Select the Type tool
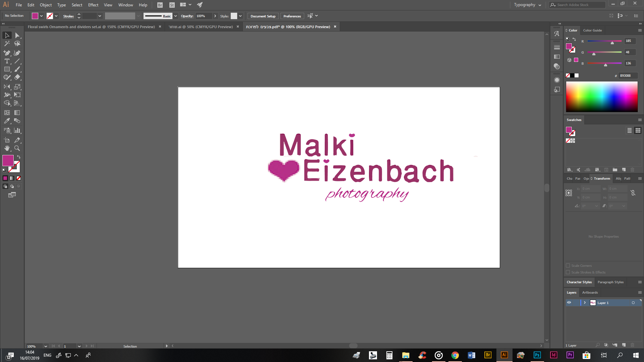Image resolution: width=644 pixels, height=362 pixels. point(7,61)
